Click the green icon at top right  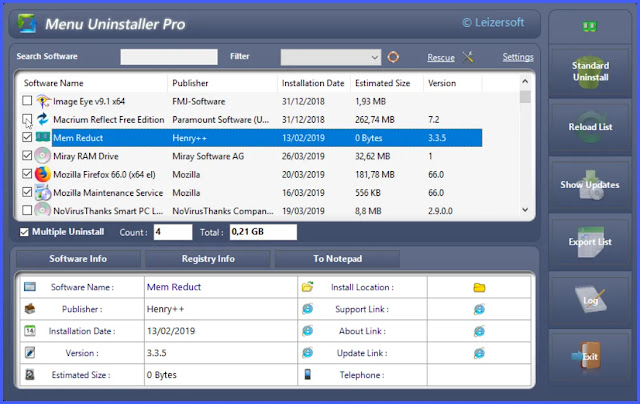[x=589, y=27]
